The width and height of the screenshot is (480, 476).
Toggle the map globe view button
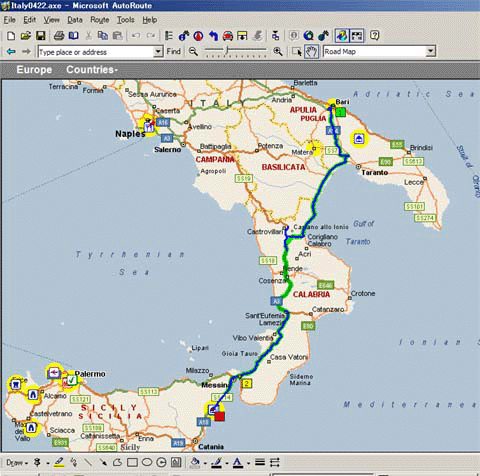tap(342, 35)
